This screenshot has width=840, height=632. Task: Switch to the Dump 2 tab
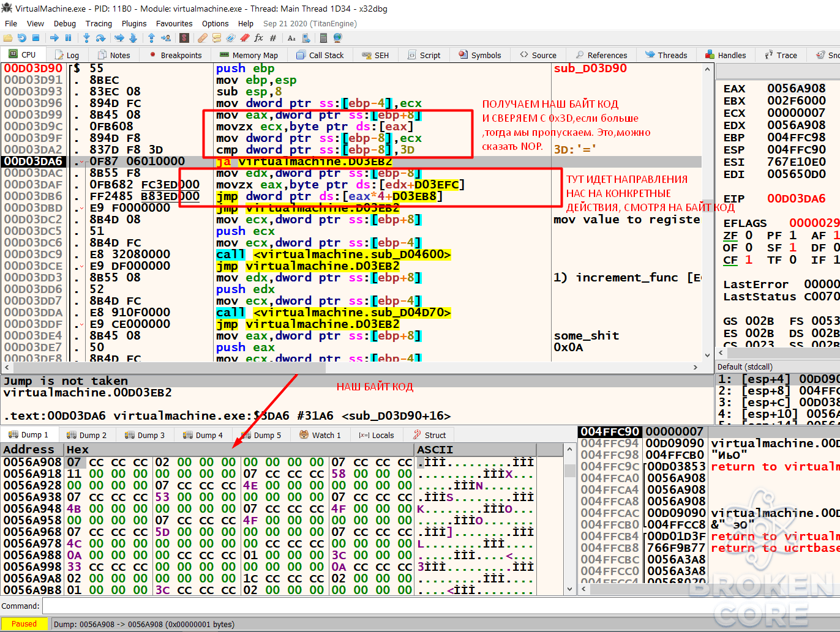pyautogui.click(x=87, y=435)
